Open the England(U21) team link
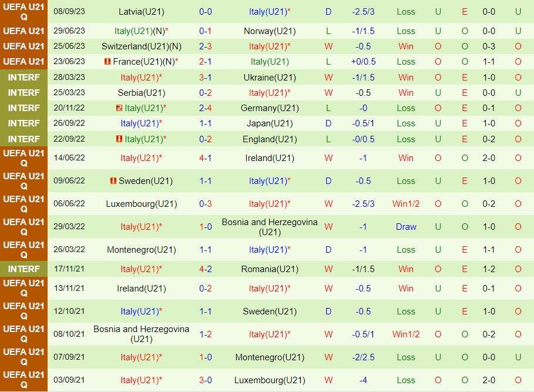Viewport: 534px width, 392px height. (x=270, y=139)
